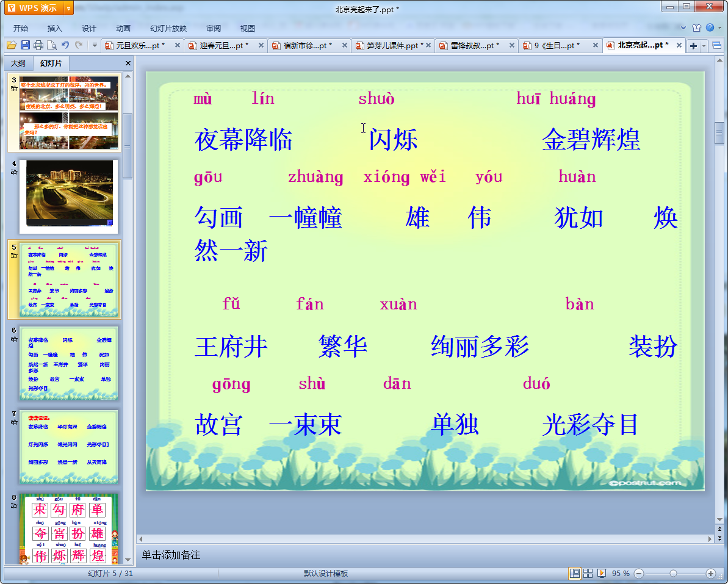Switch to normal view in status bar

click(574, 574)
